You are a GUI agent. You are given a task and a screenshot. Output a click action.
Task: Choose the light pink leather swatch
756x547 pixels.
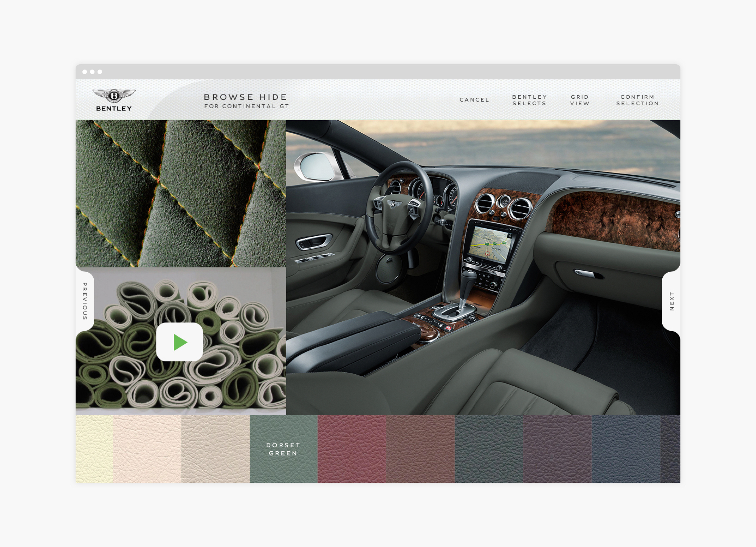click(x=147, y=449)
